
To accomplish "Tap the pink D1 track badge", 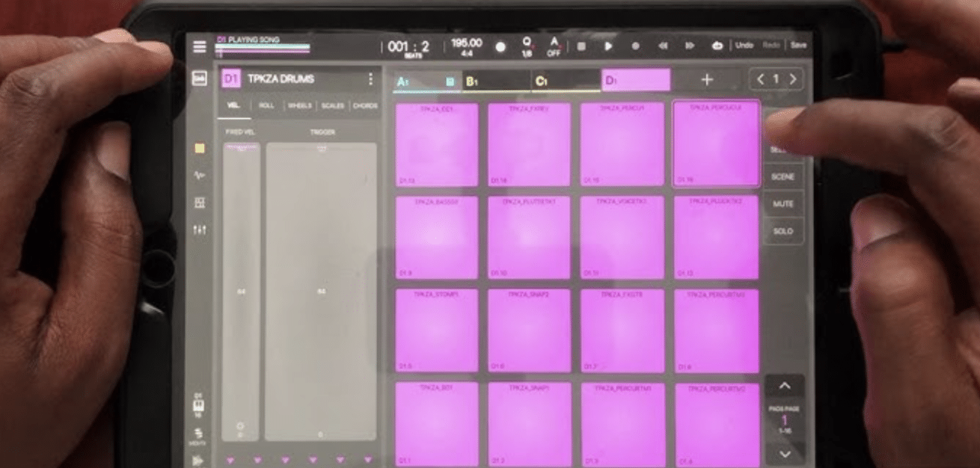I will pyautogui.click(x=231, y=79).
